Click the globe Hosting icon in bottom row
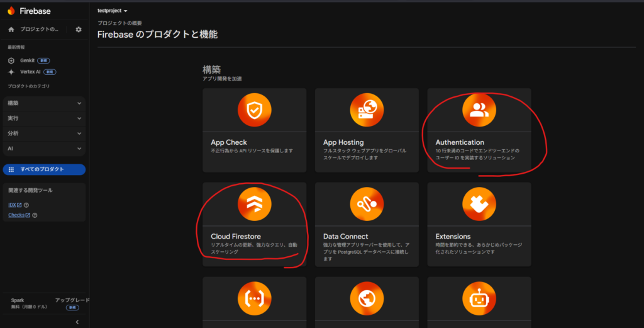 (367, 298)
